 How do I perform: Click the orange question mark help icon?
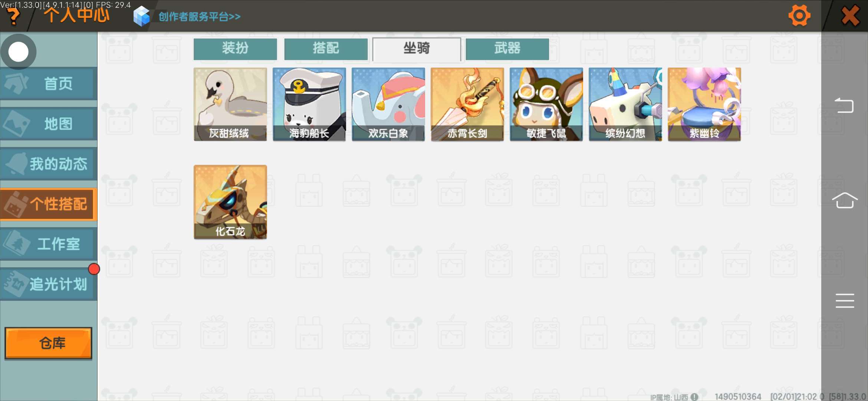(x=13, y=16)
